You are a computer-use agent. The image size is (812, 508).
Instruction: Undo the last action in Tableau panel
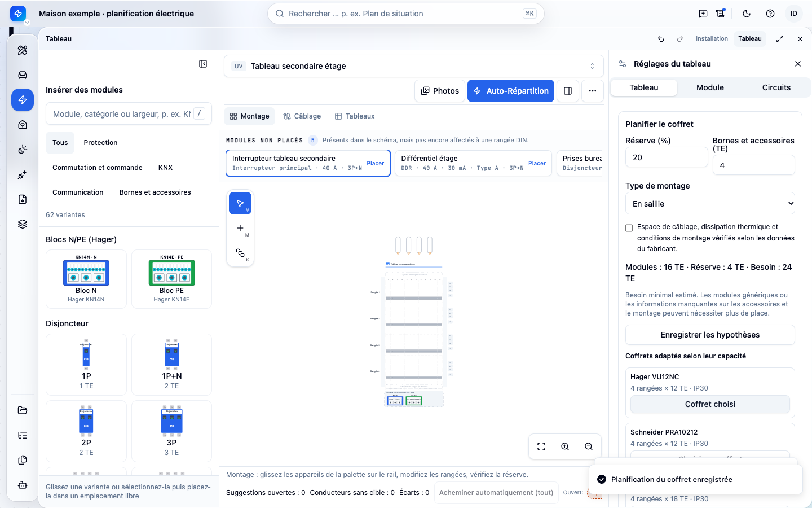661,39
